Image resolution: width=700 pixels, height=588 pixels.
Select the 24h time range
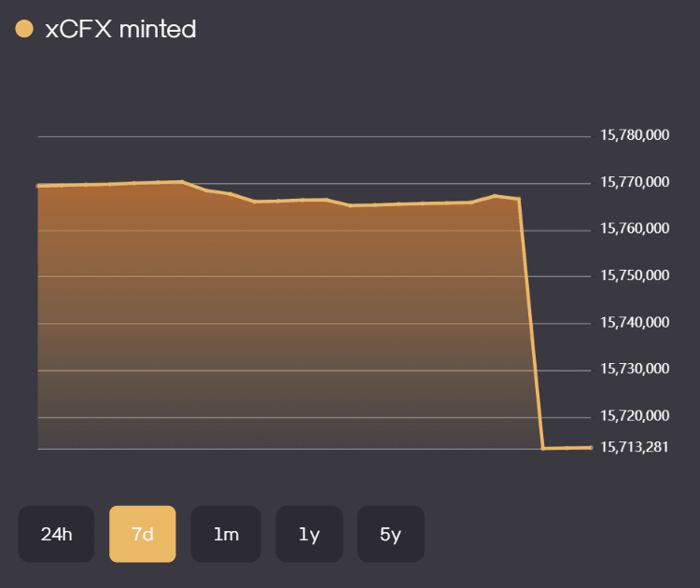(x=56, y=534)
